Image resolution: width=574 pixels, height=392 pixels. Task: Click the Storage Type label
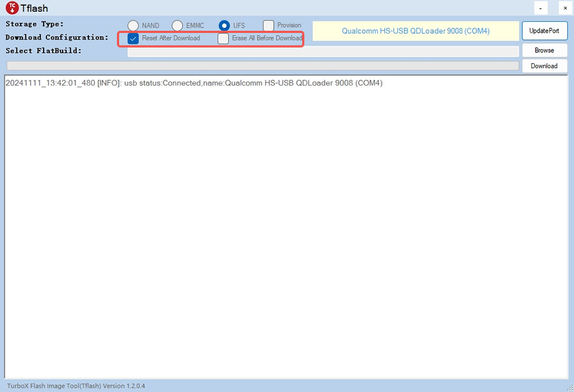click(x=34, y=24)
